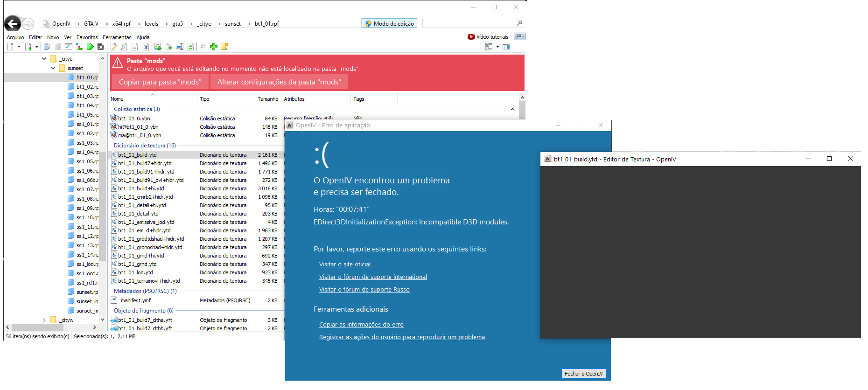The width and height of the screenshot is (868, 390).
Task: Open the Favoritos menu
Action: [x=87, y=37]
